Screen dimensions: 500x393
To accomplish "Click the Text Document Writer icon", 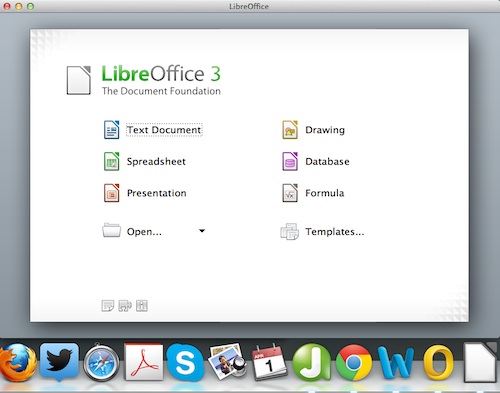I will pyautogui.click(x=111, y=130).
